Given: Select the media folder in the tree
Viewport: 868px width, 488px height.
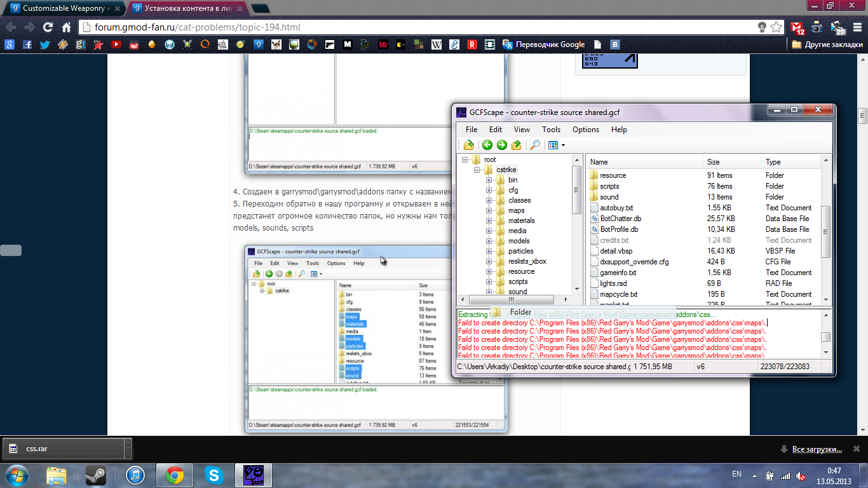Looking at the screenshot, I should (x=517, y=231).
